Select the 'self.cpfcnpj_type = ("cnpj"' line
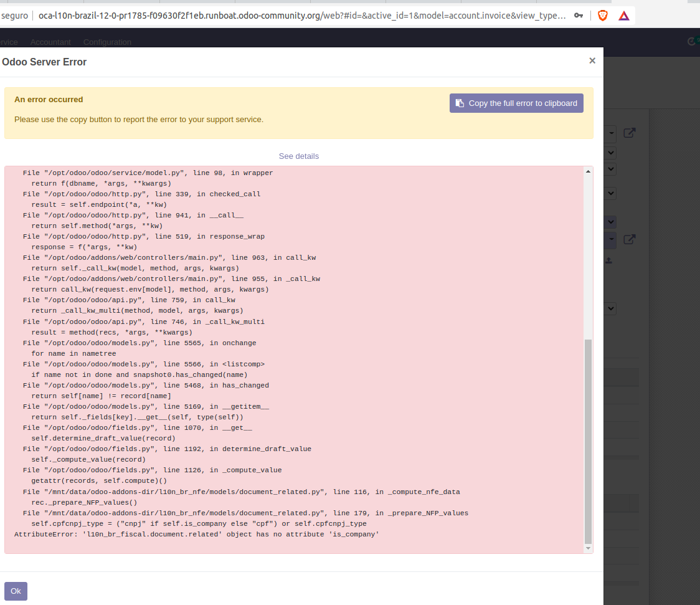The height and width of the screenshot is (605, 700). pos(199,524)
